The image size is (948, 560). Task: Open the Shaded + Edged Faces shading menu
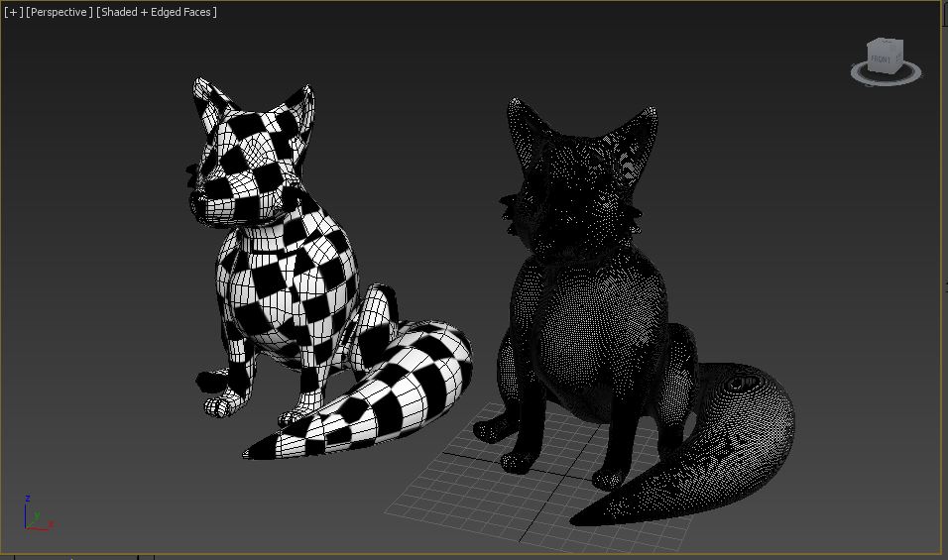tap(157, 12)
